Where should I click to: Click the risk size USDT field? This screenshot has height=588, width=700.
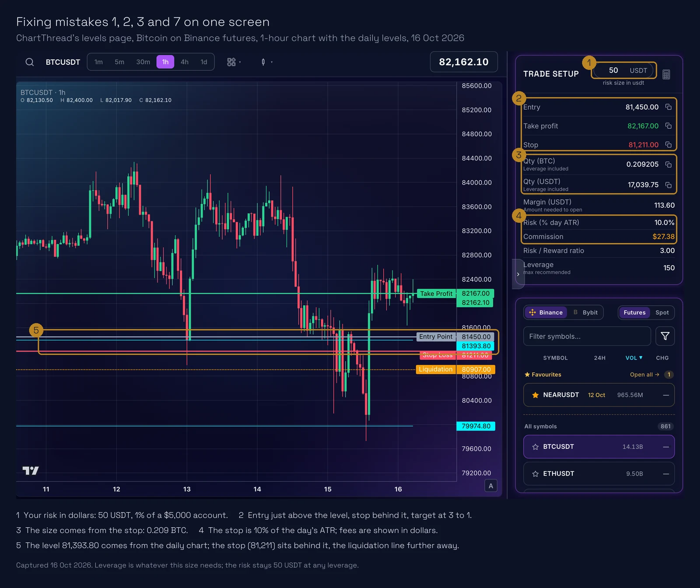coord(623,70)
